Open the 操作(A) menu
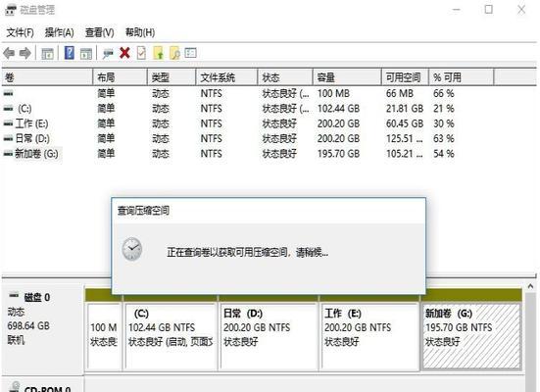This screenshot has height=392, width=540. [x=59, y=32]
